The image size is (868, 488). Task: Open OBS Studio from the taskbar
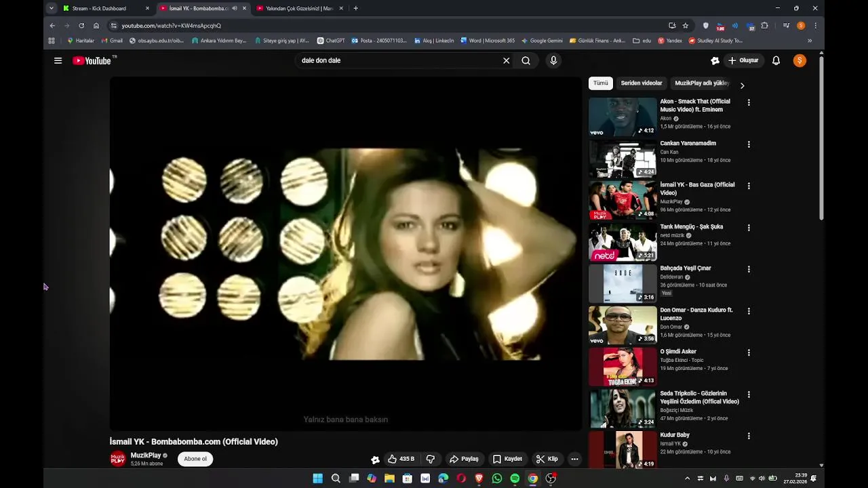pos(551,479)
